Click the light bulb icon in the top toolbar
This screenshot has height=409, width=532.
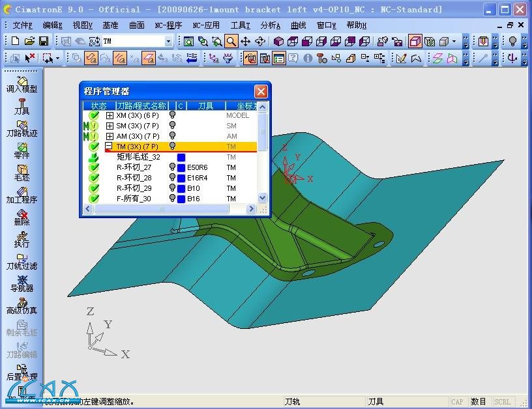tap(512, 41)
